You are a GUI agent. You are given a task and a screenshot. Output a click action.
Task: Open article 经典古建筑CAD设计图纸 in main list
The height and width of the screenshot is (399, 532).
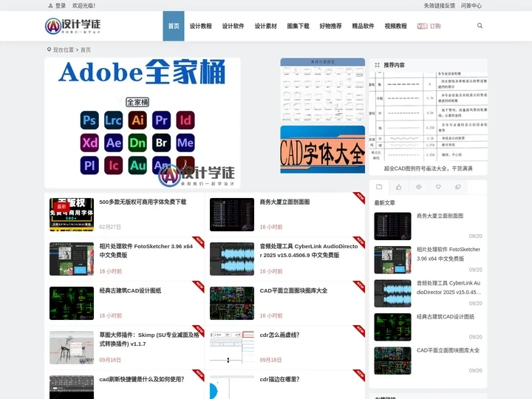click(x=130, y=290)
